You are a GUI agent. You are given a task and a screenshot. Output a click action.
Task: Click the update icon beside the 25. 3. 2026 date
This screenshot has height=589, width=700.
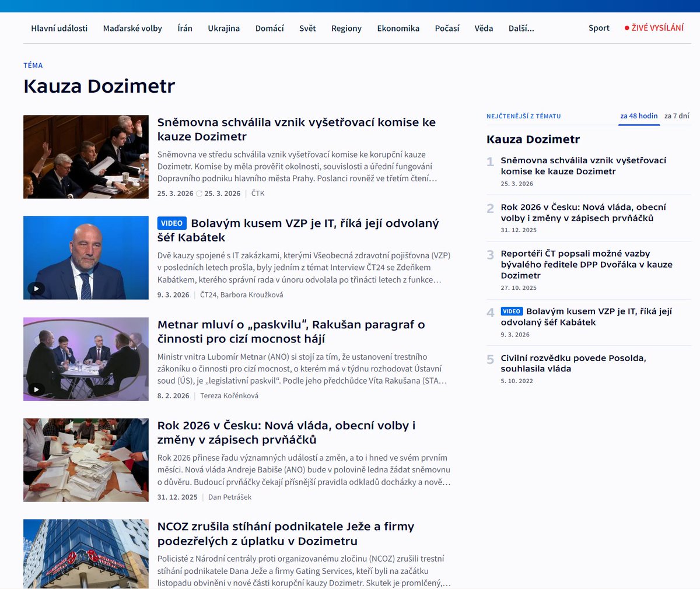click(200, 193)
